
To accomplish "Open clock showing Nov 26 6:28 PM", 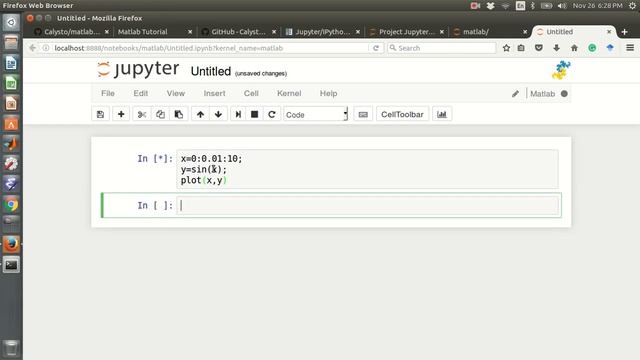I will (597, 6).
